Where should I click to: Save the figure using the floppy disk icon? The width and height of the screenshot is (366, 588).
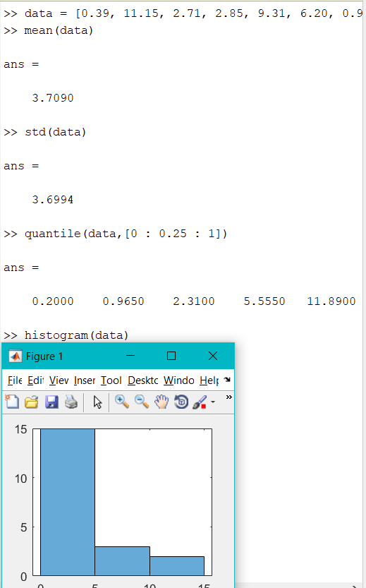coord(51,402)
